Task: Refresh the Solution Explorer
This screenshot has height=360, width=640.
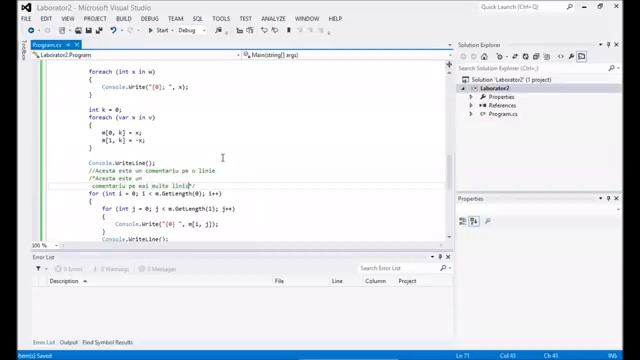Action: point(525,57)
